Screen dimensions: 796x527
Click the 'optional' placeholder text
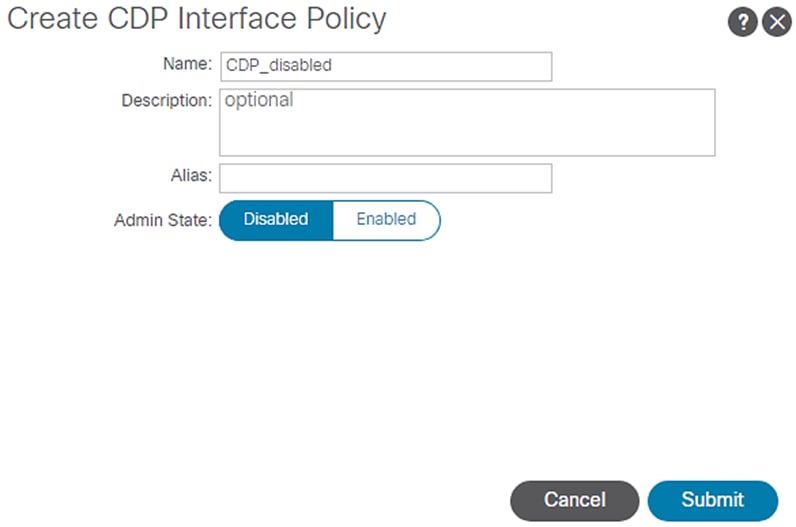pyautogui.click(x=259, y=100)
